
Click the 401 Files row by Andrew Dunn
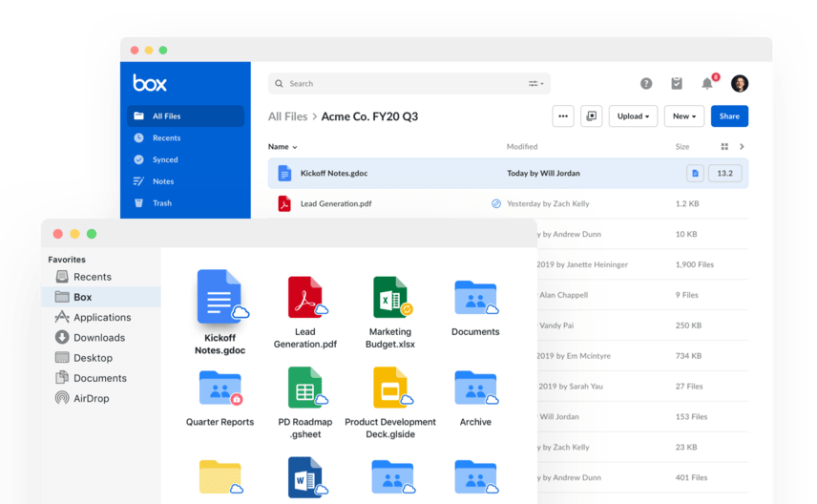click(643, 477)
